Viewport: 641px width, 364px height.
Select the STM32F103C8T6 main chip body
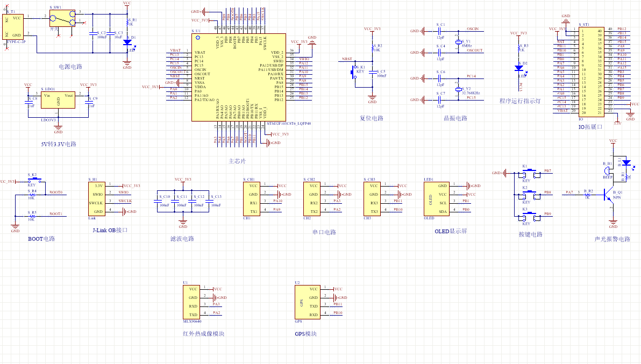tap(239, 77)
